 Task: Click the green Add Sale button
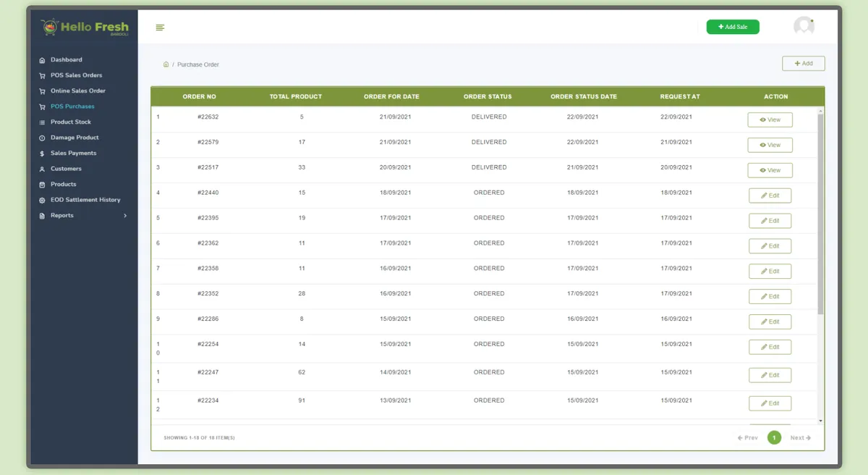click(733, 27)
